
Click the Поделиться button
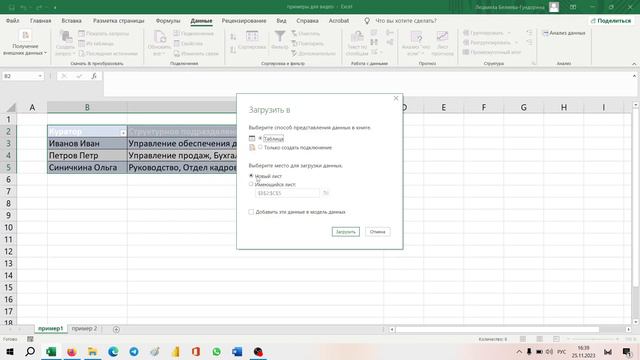[611, 20]
